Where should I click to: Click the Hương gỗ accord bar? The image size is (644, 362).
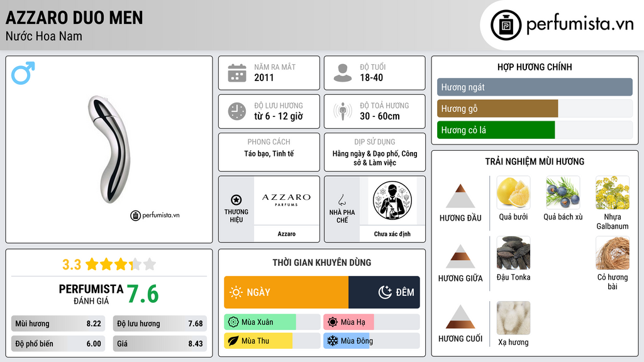pyautogui.click(x=535, y=108)
